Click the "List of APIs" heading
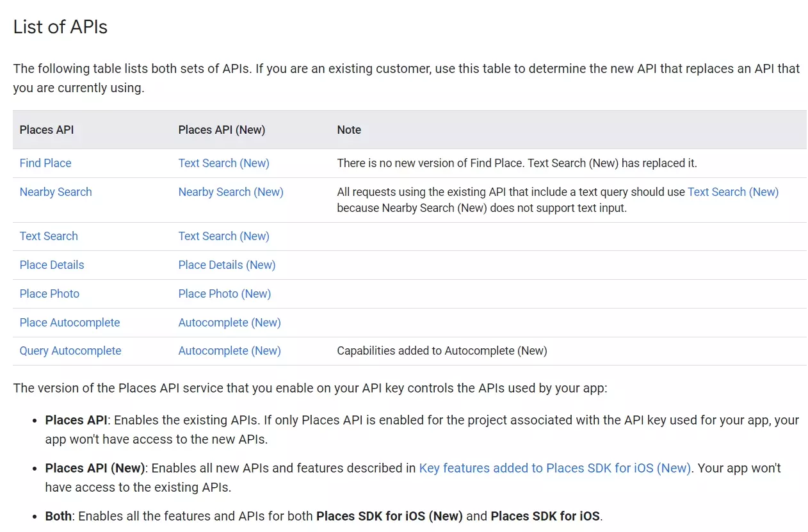This screenshot has width=808, height=532. pyautogui.click(x=60, y=27)
